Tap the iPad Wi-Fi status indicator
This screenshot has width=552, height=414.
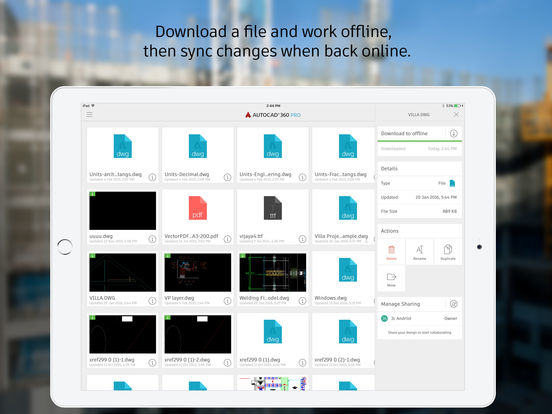93,106
